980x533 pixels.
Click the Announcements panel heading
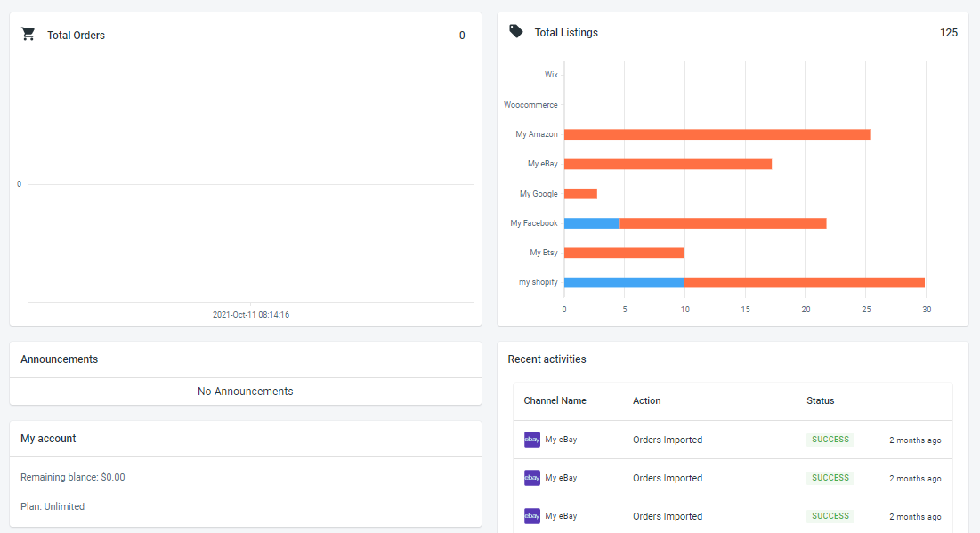pos(59,359)
